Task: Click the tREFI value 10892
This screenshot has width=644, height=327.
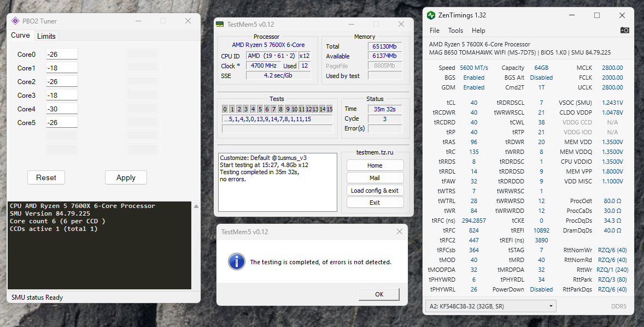Action: [541, 230]
